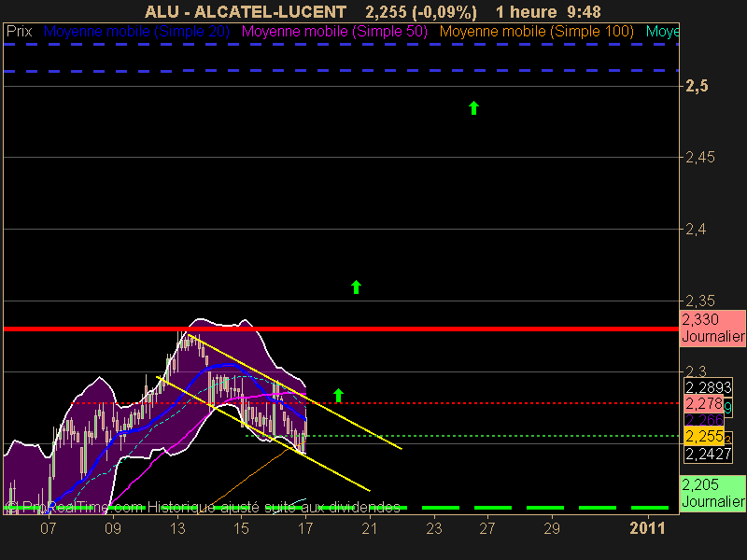Screen dimensions: 747x560
Task: Click the red 2,278 price tag
Action: coord(704,404)
